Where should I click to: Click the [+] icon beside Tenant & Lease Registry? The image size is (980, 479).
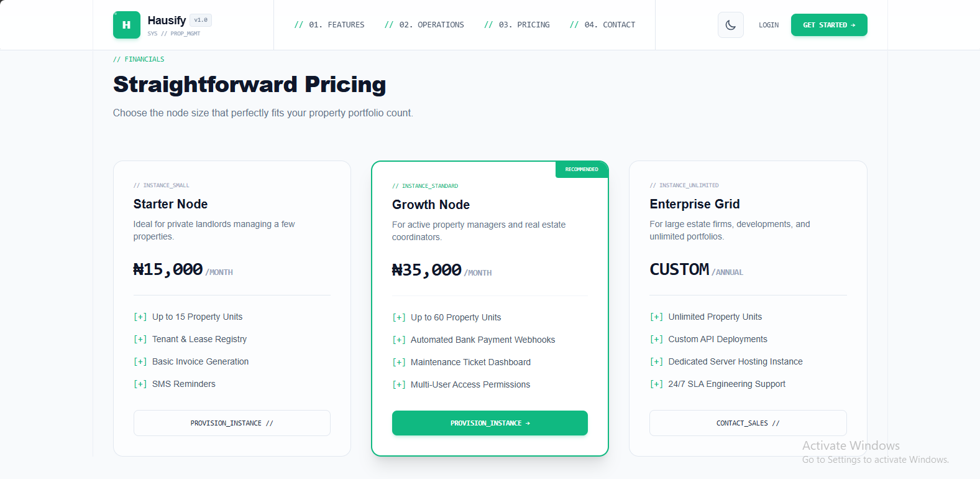140,339
